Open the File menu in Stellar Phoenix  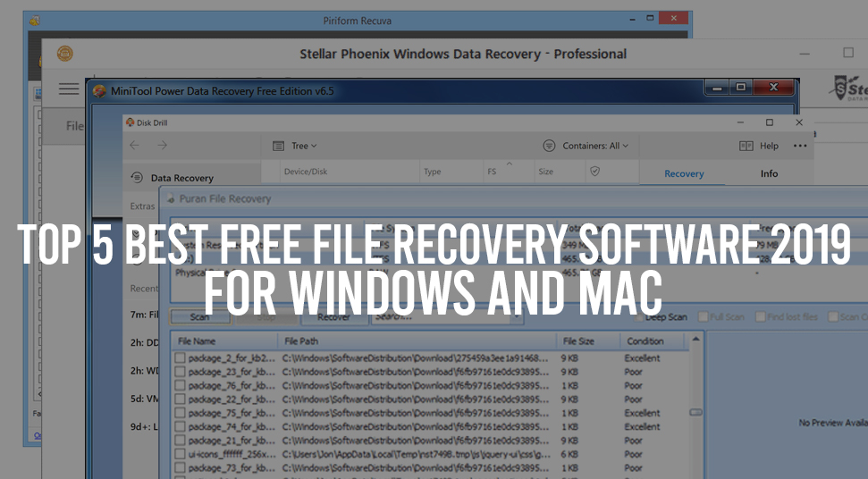point(74,126)
